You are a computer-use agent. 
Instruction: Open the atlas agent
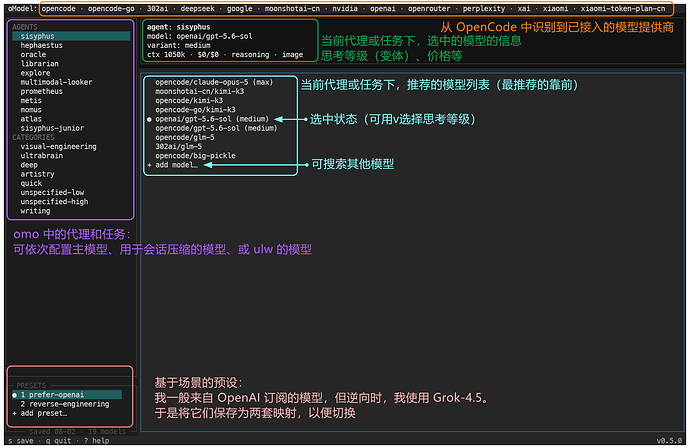31,119
